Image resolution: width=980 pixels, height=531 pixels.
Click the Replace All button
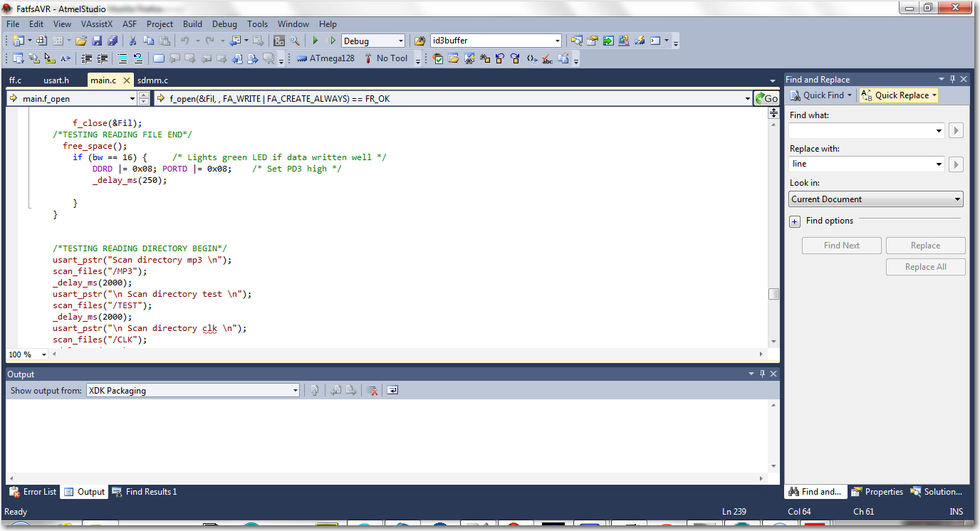click(925, 267)
